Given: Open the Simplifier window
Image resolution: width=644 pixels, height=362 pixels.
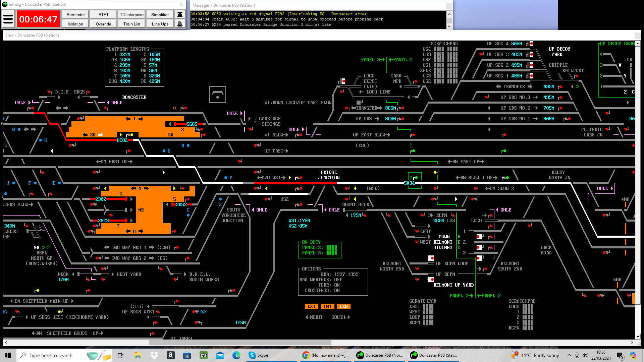Looking at the screenshot, I should [160, 14].
